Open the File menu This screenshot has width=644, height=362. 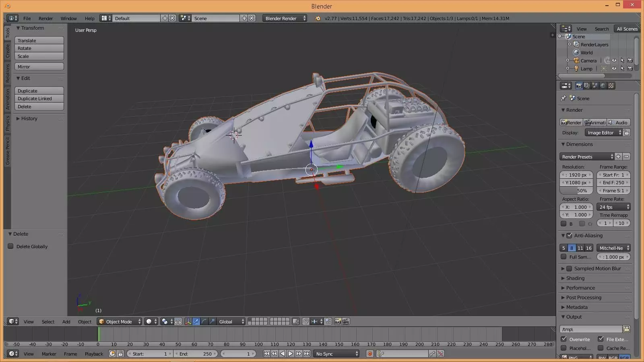[27, 18]
